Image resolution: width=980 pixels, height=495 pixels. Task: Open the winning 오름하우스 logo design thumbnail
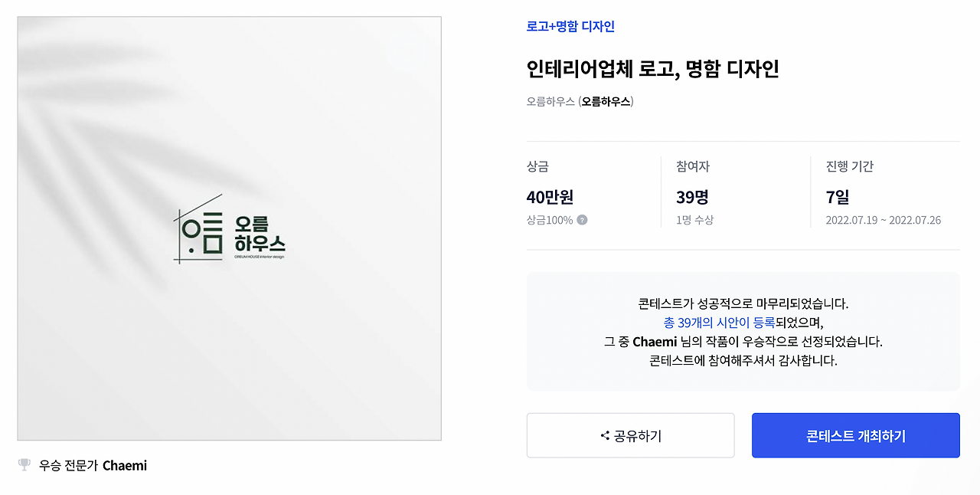pyautogui.click(x=228, y=228)
